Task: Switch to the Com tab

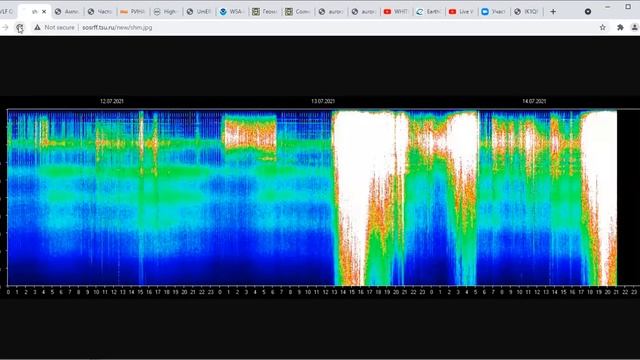Action: 298,12
